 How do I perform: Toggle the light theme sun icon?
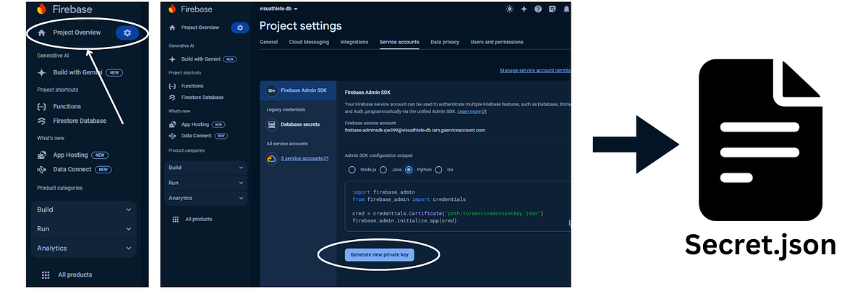[x=509, y=9]
